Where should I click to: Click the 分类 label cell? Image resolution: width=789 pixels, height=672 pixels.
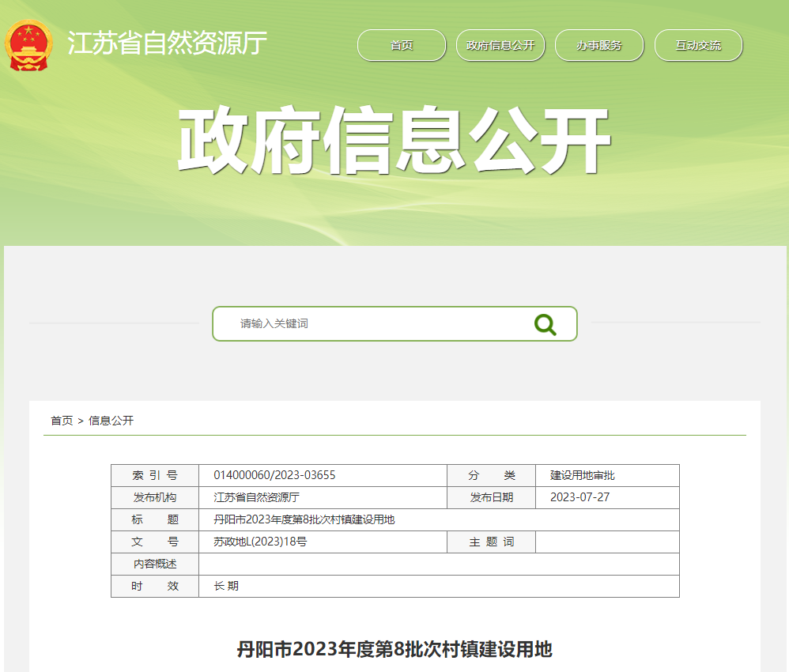click(x=491, y=475)
